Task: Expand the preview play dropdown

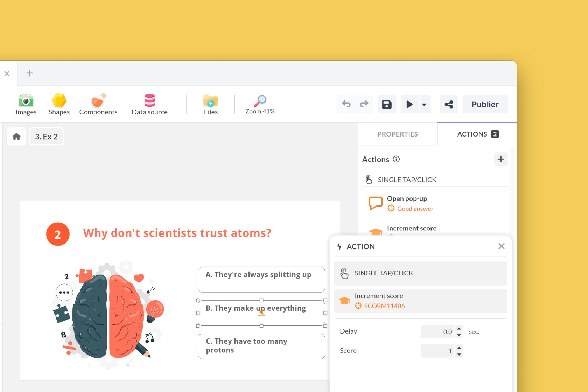Action: click(424, 104)
